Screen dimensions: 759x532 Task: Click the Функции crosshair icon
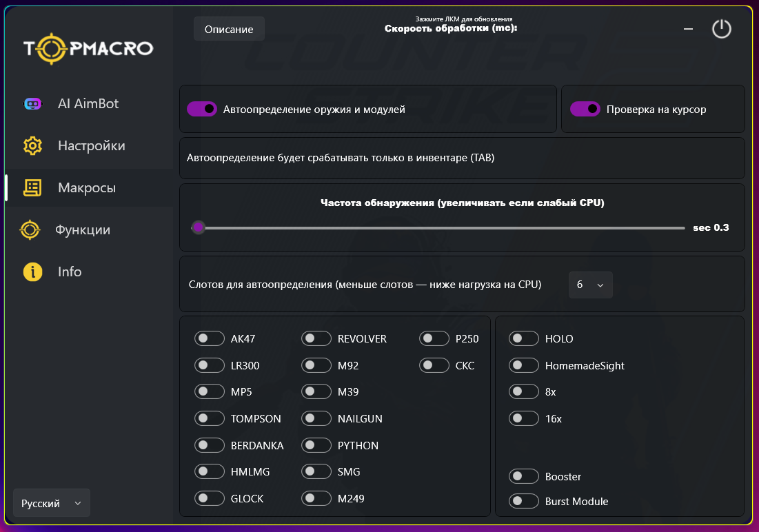[30, 229]
